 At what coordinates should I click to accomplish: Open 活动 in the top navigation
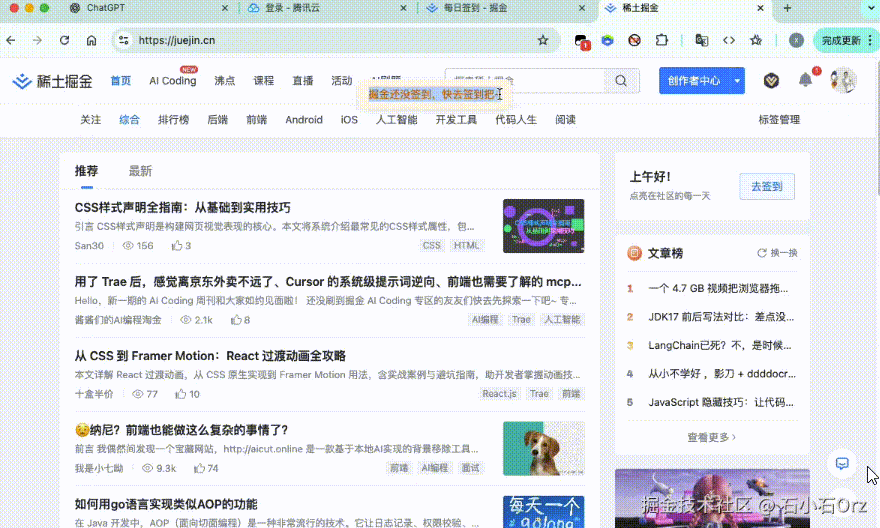(x=342, y=81)
